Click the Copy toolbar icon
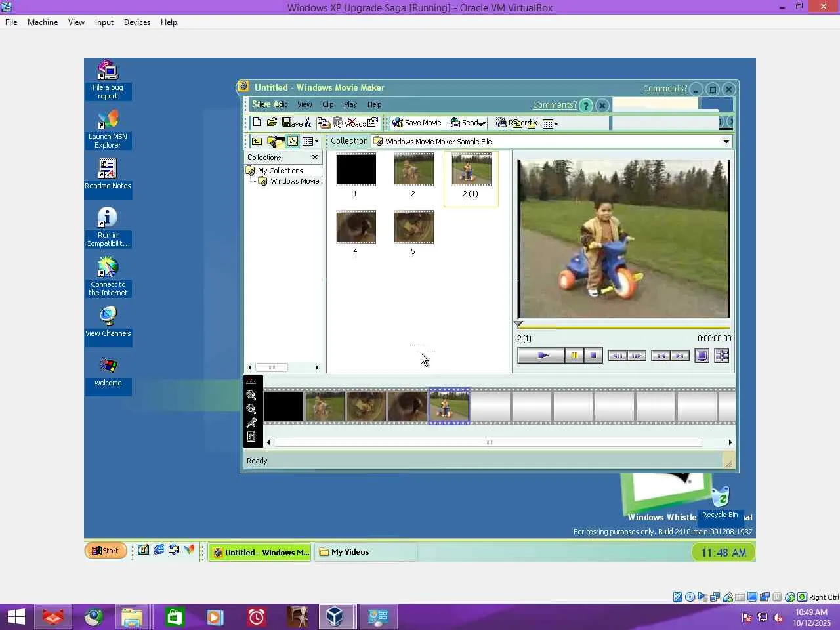 click(x=323, y=123)
